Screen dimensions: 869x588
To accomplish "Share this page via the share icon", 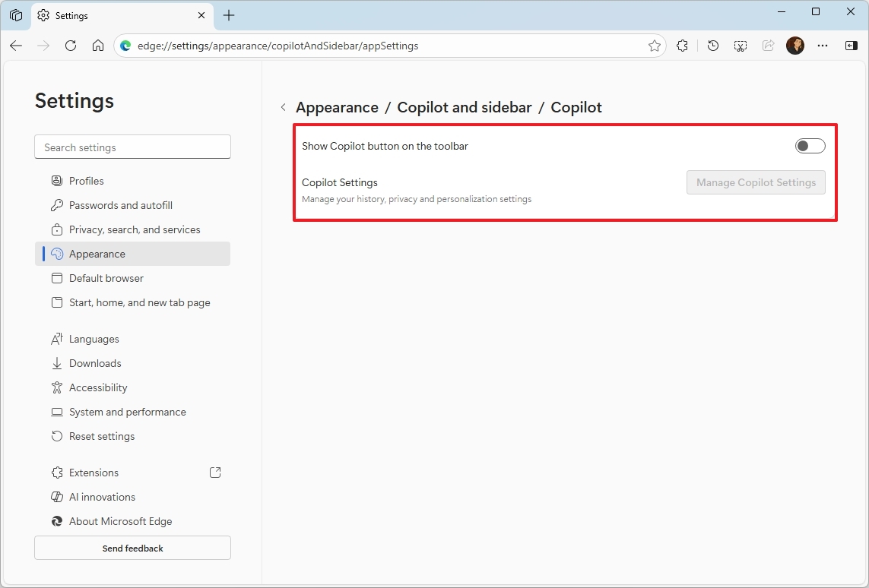I will pos(768,46).
